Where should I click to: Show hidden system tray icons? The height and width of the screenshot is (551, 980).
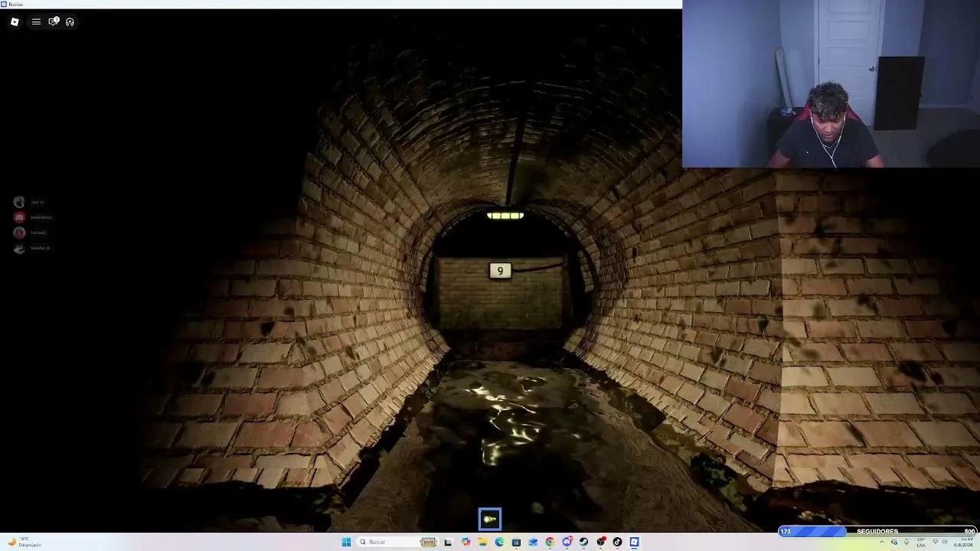click(881, 542)
